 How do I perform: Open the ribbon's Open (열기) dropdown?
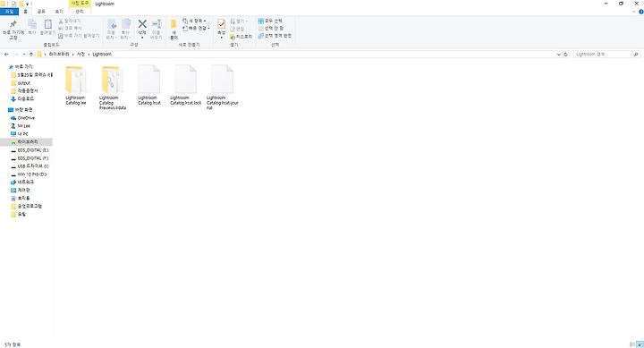[239, 21]
